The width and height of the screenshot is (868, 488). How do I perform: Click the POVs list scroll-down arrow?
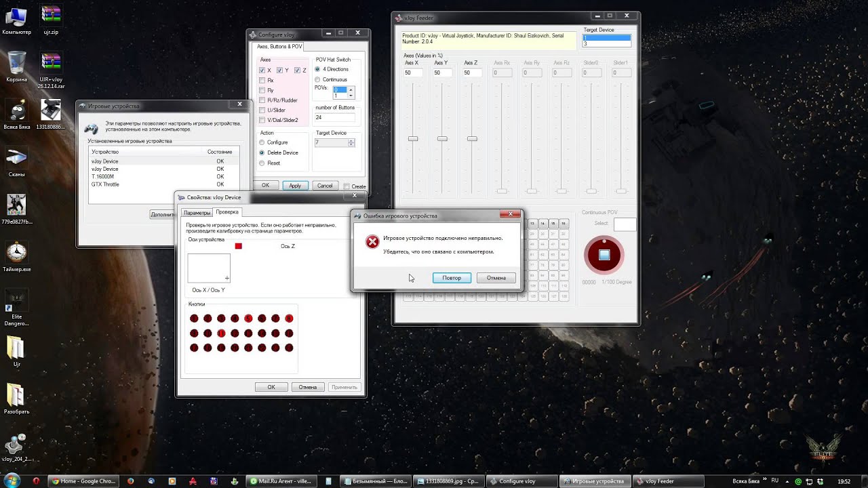point(351,96)
